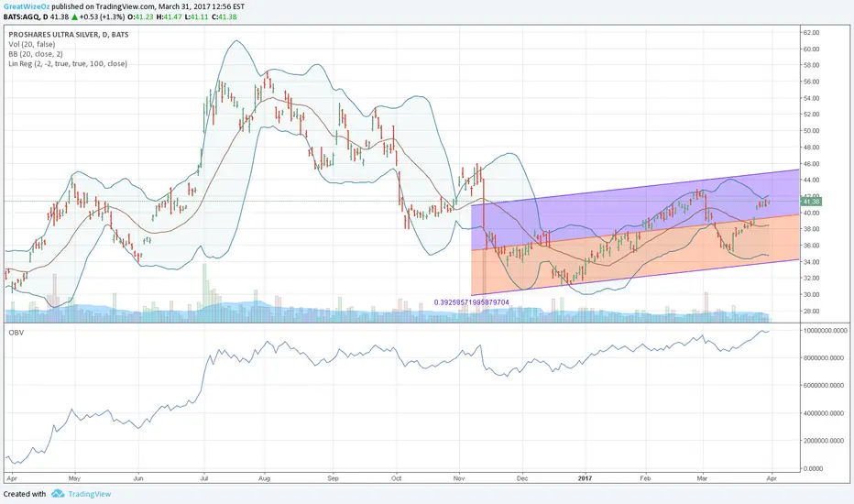854x504 pixels.
Task: Select the Lin Reg indicator label
Action: (68, 64)
